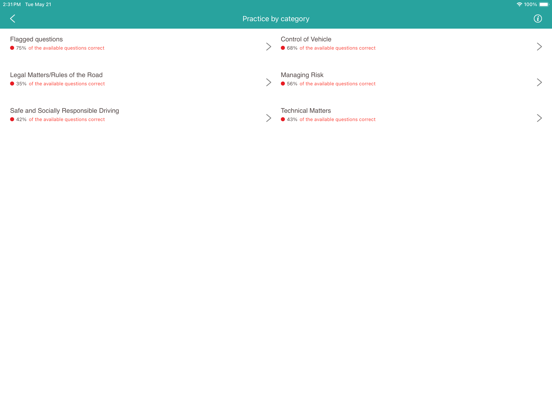Tap the back arrow in the header
Image resolution: width=552 pixels, height=414 pixels.
tap(13, 19)
